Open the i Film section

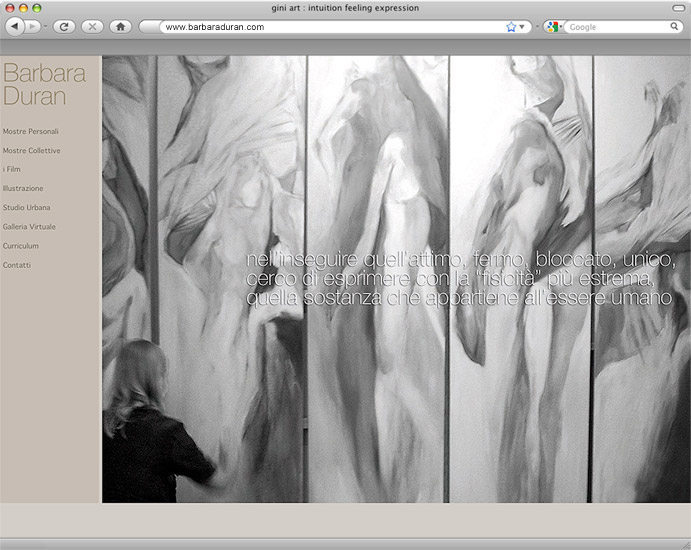coord(12,169)
